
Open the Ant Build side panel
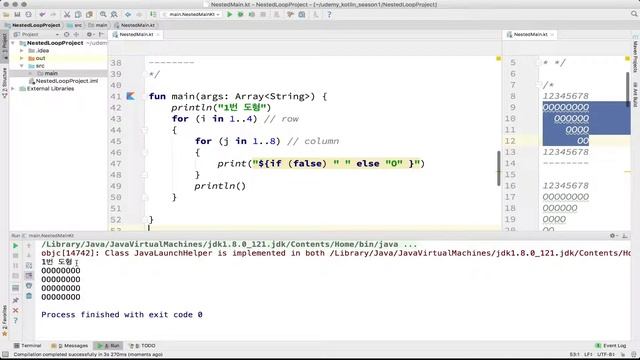(x=636, y=95)
